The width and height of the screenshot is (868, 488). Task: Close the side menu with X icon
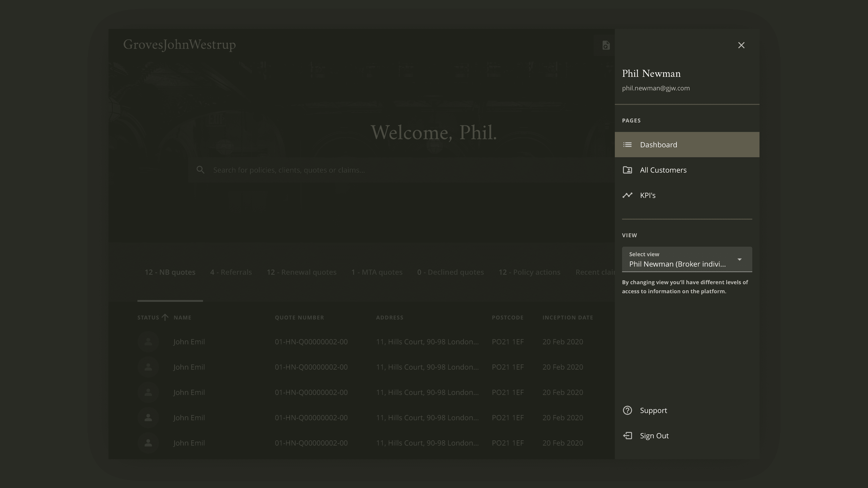[x=741, y=45]
